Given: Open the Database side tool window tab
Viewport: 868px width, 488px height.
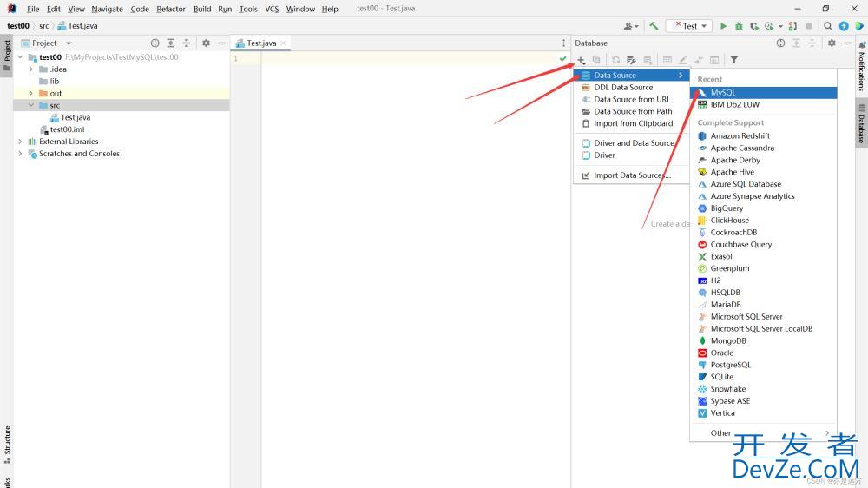Looking at the screenshot, I should (861, 125).
